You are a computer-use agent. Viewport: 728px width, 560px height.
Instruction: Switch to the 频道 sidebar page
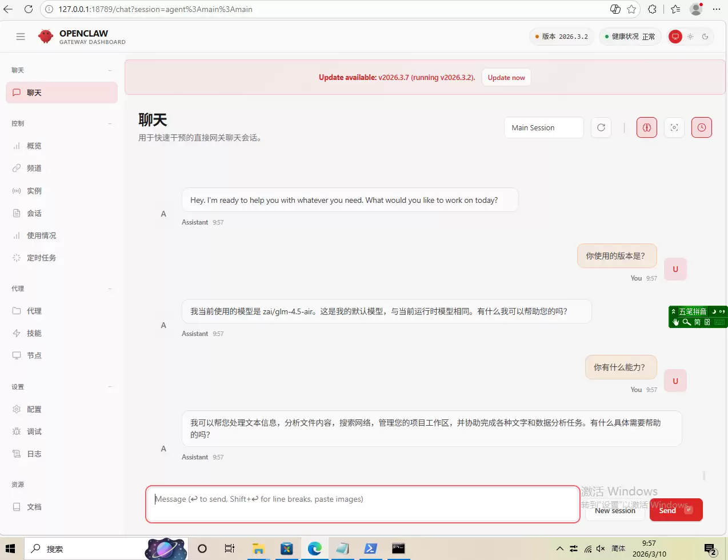[33, 168]
